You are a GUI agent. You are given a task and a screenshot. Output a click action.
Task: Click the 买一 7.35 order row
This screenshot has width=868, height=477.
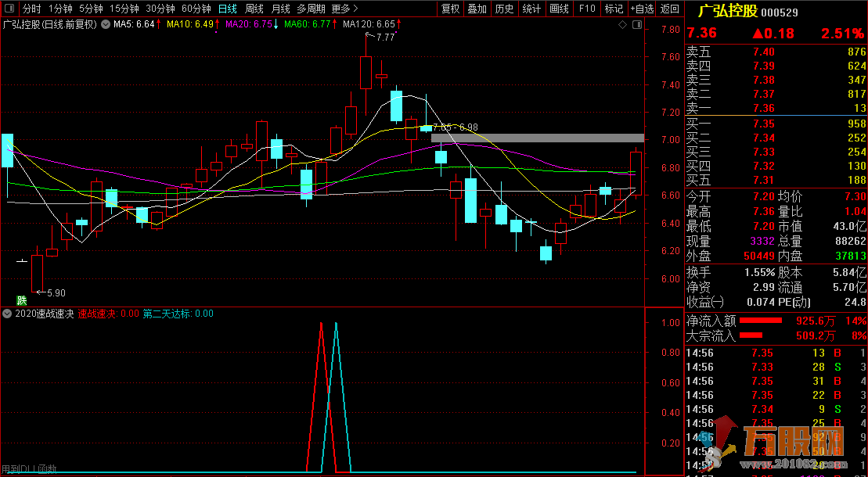[776, 124]
